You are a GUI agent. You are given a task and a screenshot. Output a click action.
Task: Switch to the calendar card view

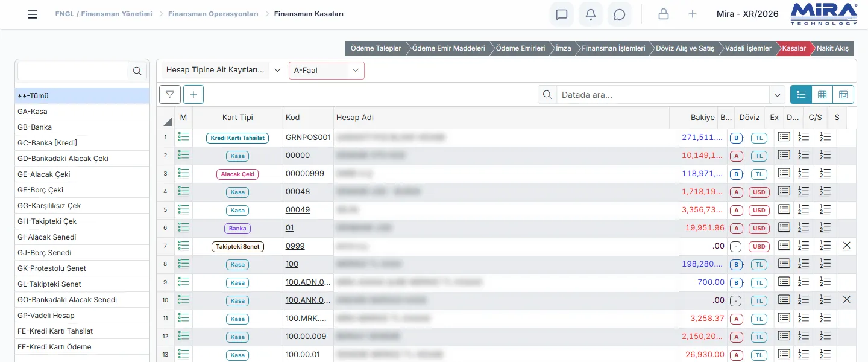(843, 95)
